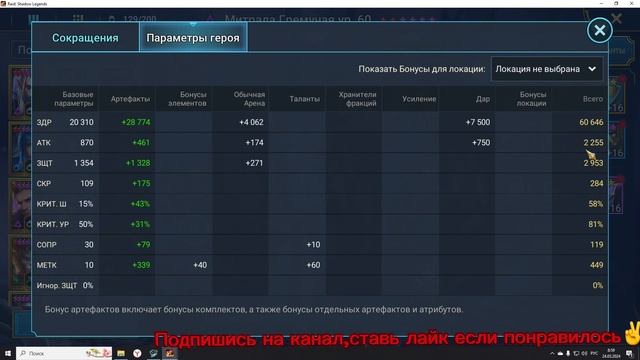Image resolution: width=640 pixels, height=360 pixels.
Task: Click the Хранители фракций column header
Action: coord(357,99)
